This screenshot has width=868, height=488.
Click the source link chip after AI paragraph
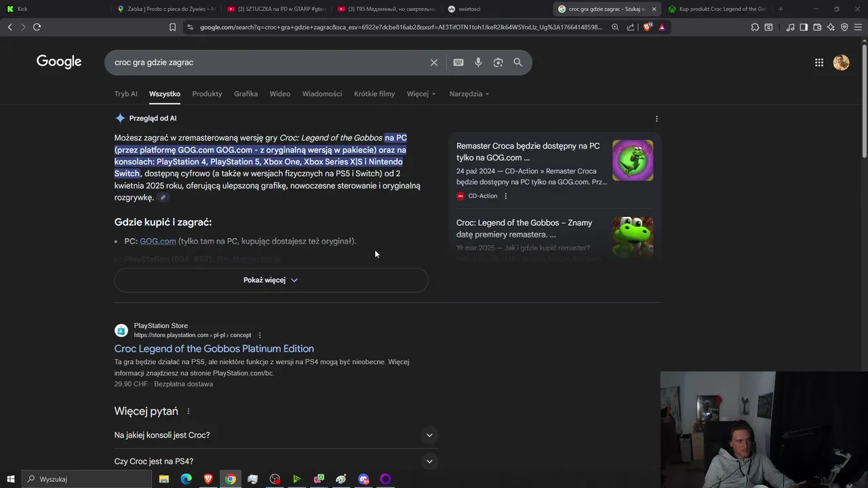point(163,197)
